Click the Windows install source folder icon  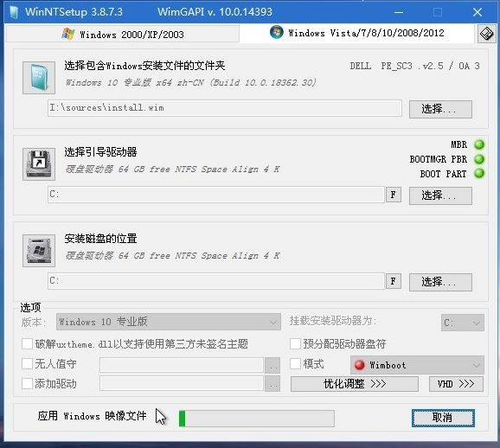tap(39, 78)
